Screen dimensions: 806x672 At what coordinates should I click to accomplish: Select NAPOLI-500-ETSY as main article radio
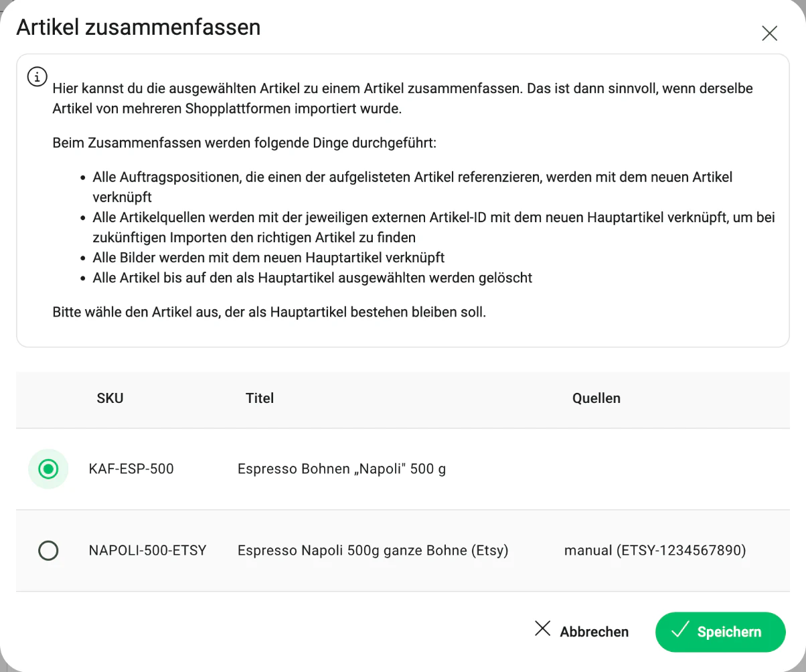[x=48, y=551]
